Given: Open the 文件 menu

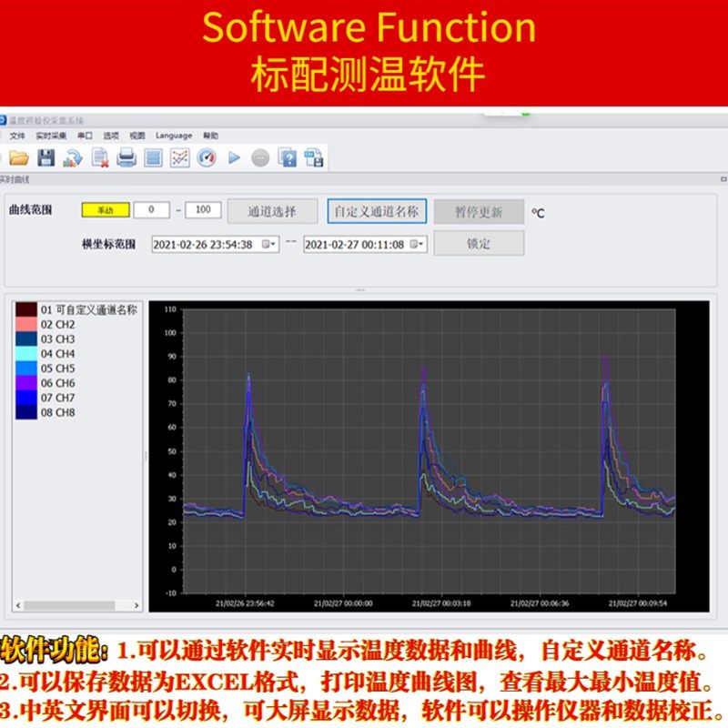Looking at the screenshot, I should (17, 136).
